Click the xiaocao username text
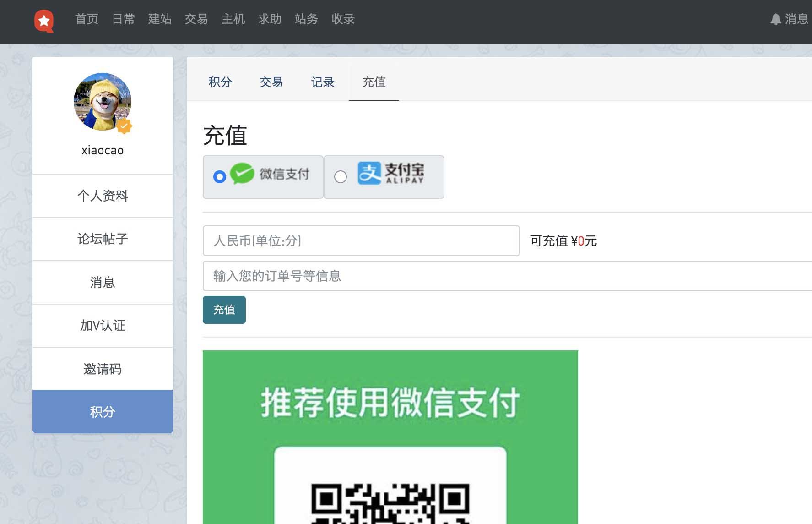The height and width of the screenshot is (524, 812). point(103,151)
